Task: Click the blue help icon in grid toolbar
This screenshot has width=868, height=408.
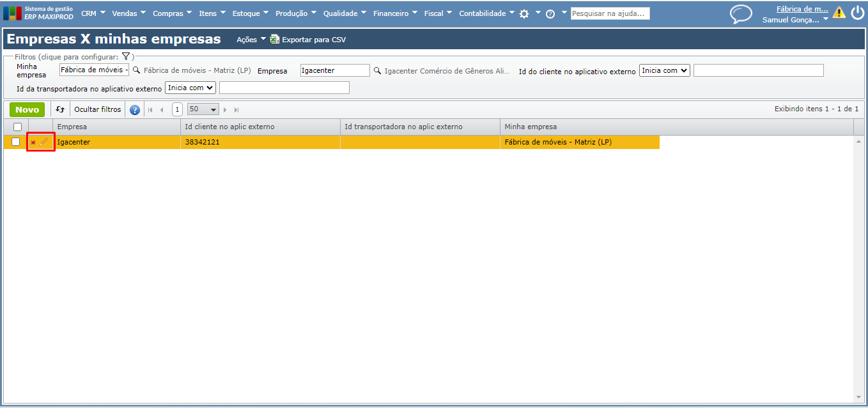Action: (x=135, y=110)
